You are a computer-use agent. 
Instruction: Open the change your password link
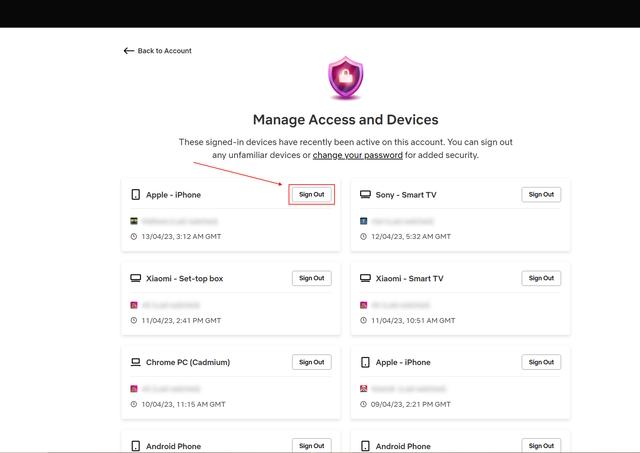pyautogui.click(x=358, y=155)
